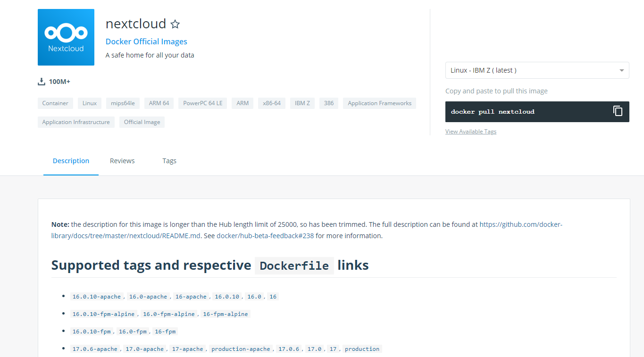The width and height of the screenshot is (644, 357).
Task: Open the 17.0.6 tag link
Action: pos(289,349)
